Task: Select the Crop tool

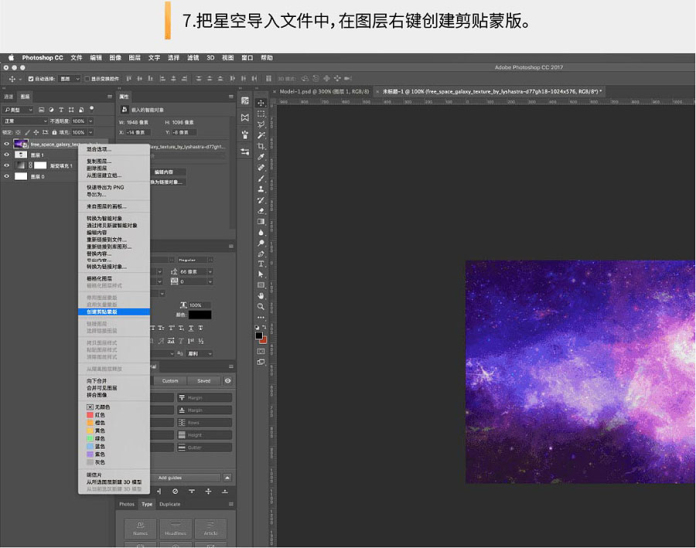Action: tap(261, 145)
